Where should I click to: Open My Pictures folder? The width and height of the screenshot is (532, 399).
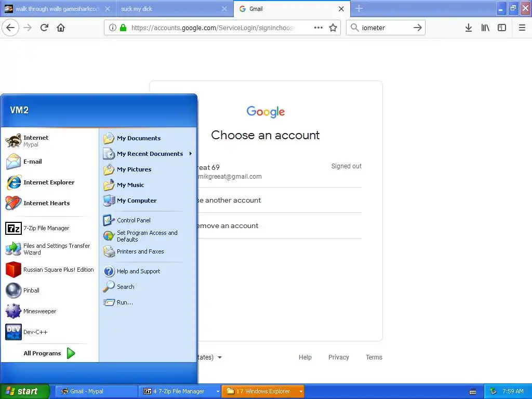148,169
